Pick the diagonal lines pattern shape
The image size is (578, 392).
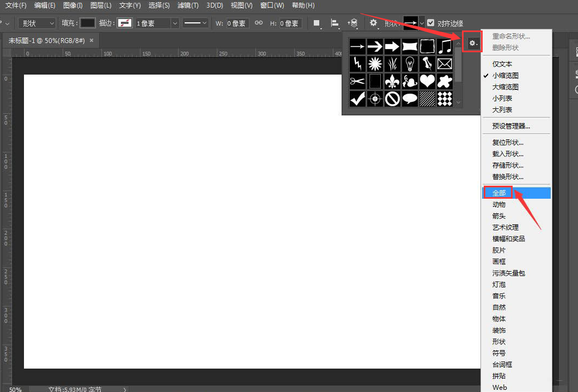click(427, 99)
